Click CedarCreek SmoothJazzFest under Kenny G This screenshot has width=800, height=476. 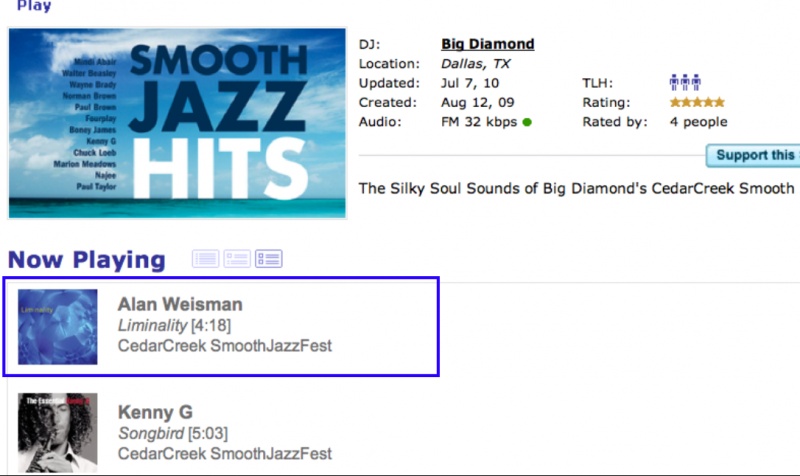tap(224, 454)
